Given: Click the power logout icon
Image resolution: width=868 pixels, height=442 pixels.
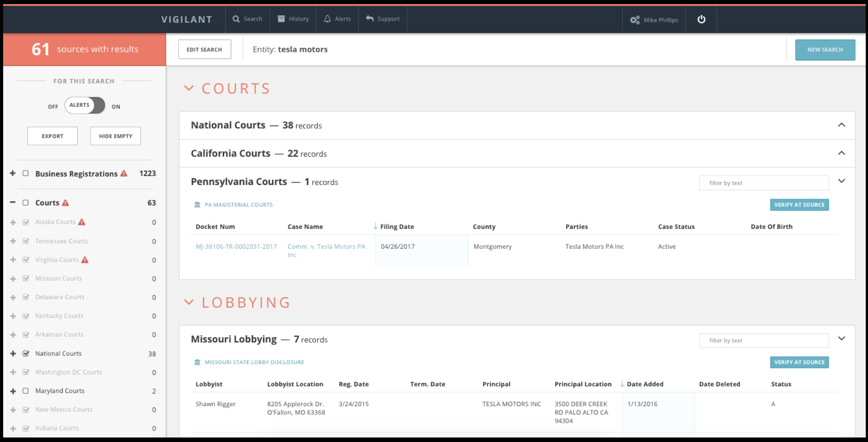Looking at the screenshot, I should [x=701, y=19].
